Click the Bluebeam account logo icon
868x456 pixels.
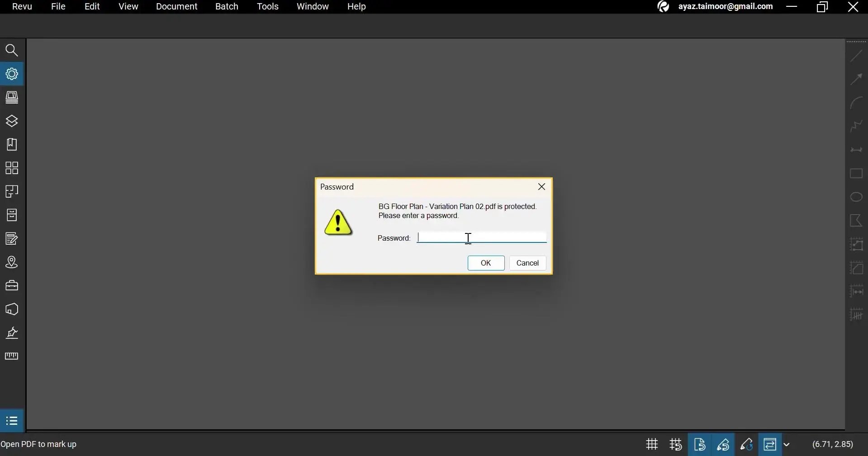[x=664, y=6]
